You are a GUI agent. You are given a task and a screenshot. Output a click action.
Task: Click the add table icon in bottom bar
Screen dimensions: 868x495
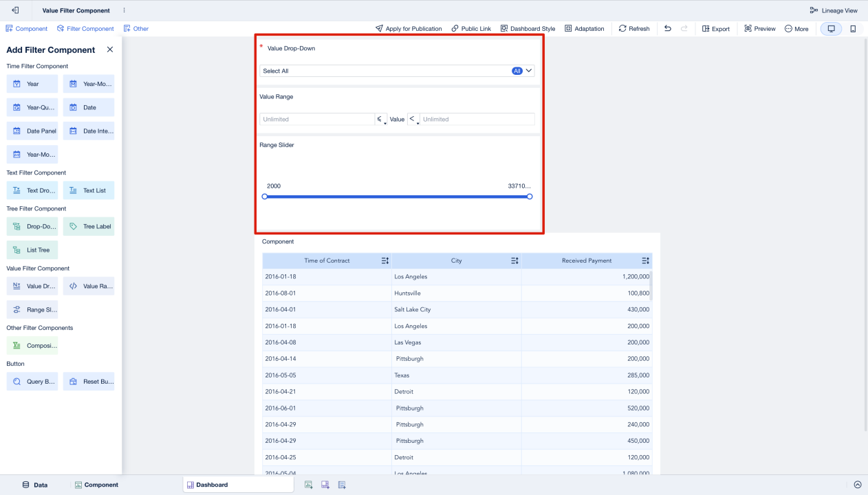pos(342,485)
